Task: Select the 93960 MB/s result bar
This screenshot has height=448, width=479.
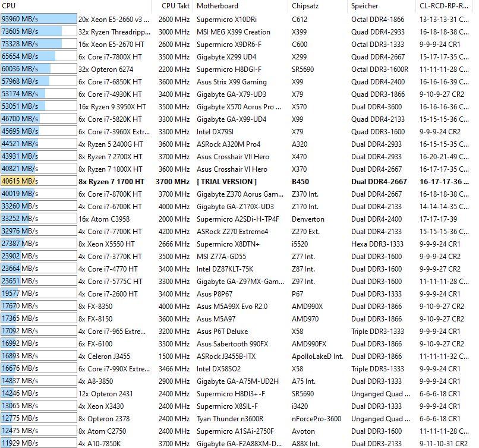Action: click(39, 19)
